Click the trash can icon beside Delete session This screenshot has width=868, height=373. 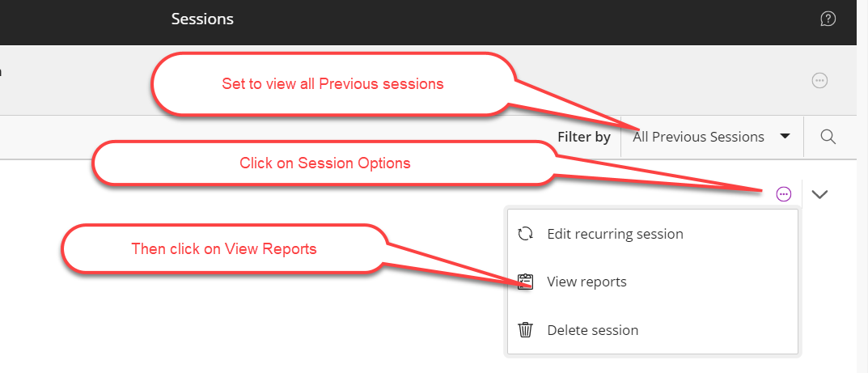pos(525,330)
